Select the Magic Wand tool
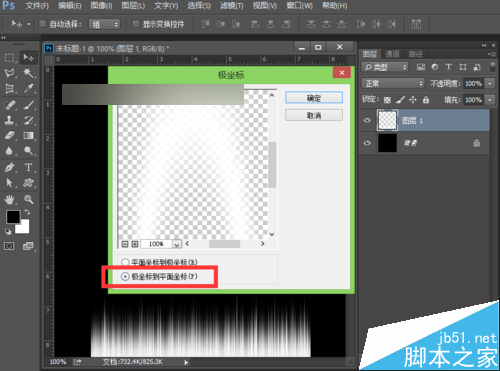This screenshot has height=371, width=500. point(29,73)
